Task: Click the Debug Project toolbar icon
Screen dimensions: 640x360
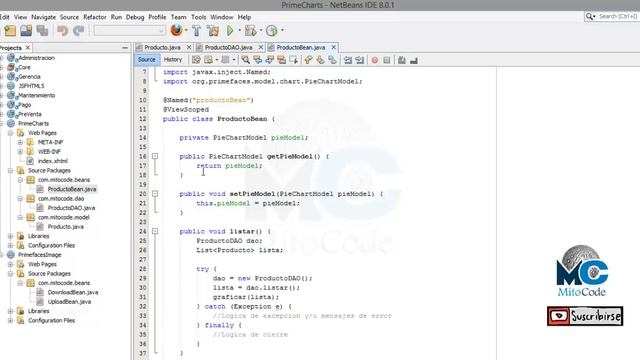Action: (251, 31)
